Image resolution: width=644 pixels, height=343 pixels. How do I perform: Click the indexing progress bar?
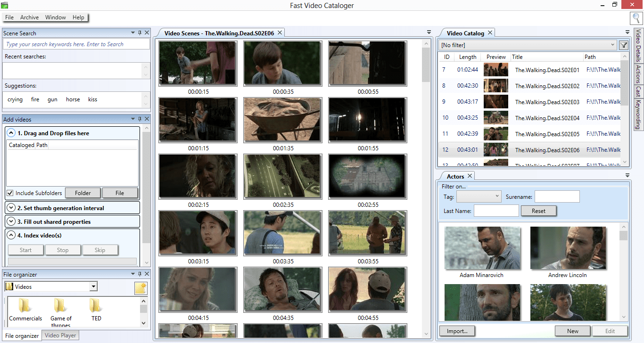(72, 261)
